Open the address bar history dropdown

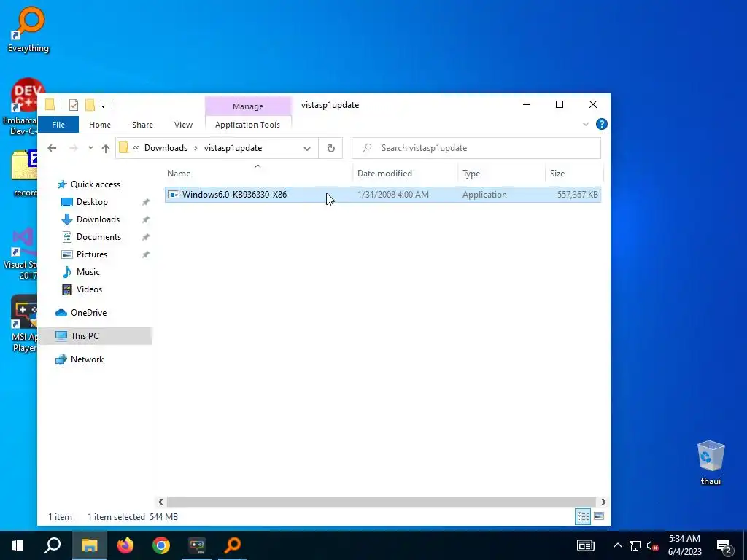[x=307, y=148]
